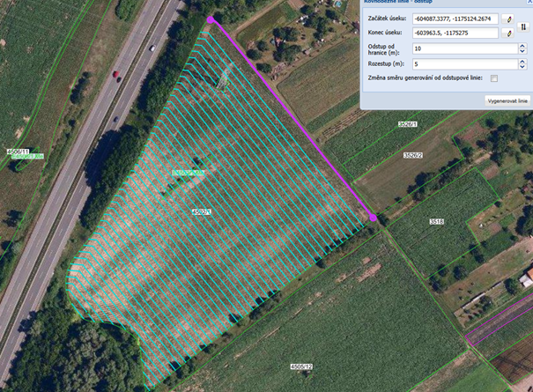Increase Rozestup spacing value
The height and width of the screenshot is (392, 533).
[x=522, y=62]
